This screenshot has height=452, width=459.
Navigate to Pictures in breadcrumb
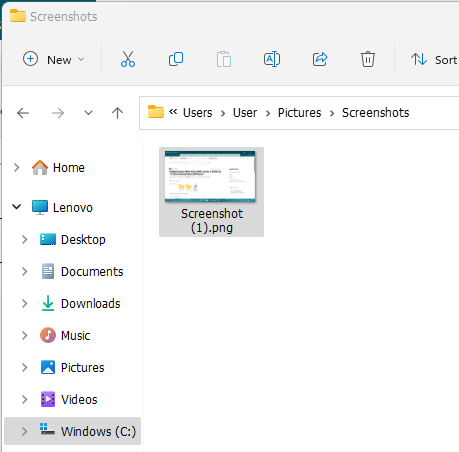(300, 113)
